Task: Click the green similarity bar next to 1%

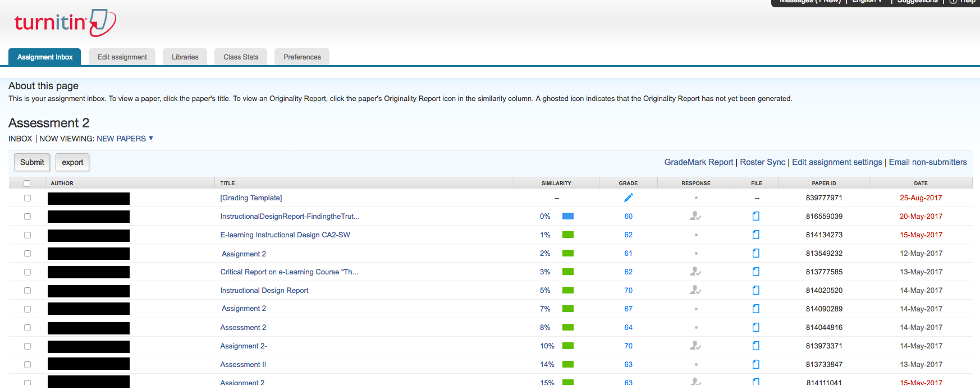Action: click(x=568, y=235)
